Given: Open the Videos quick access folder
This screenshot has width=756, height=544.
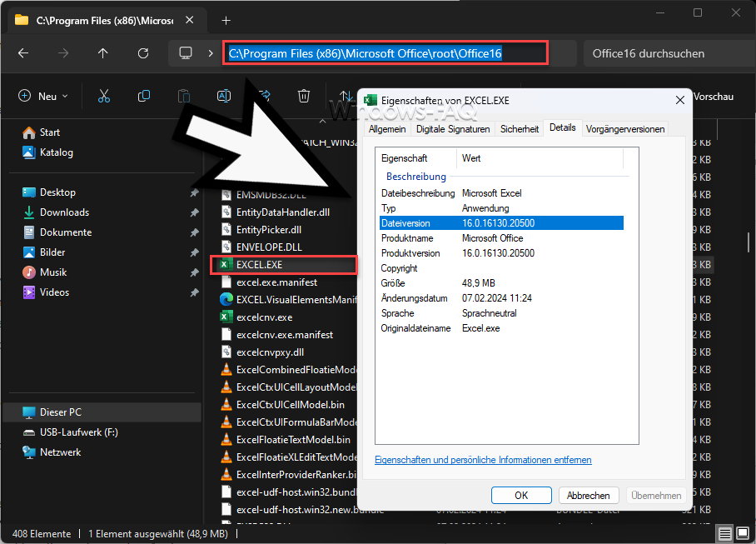Looking at the screenshot, I should 47,292.
